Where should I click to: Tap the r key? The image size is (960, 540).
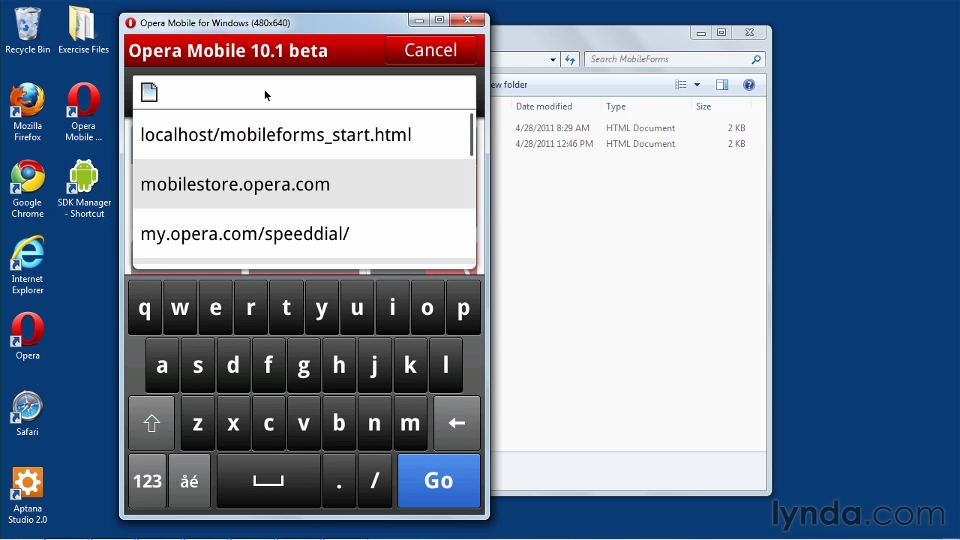[x=250, y=308]
